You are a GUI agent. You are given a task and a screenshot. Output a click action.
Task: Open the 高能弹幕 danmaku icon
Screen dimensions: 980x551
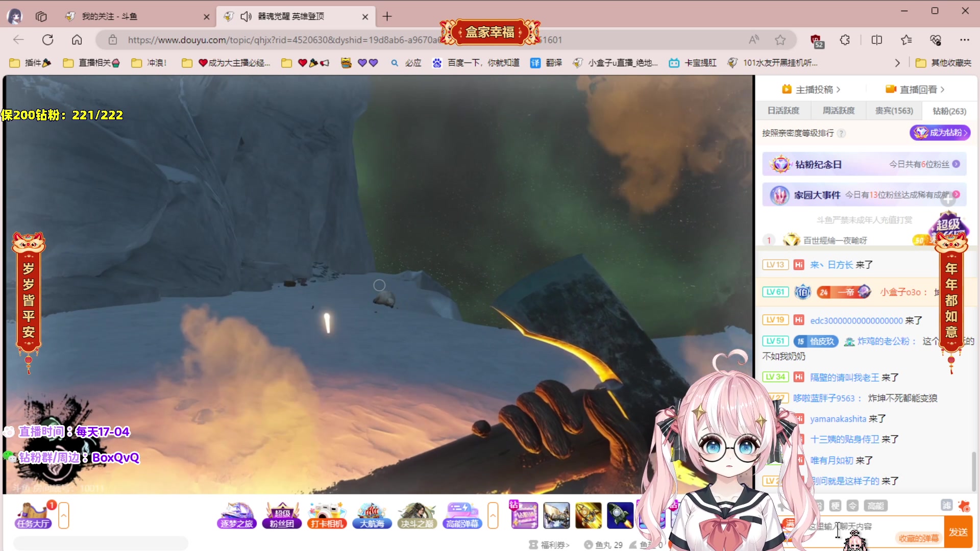tap(462, 515)
